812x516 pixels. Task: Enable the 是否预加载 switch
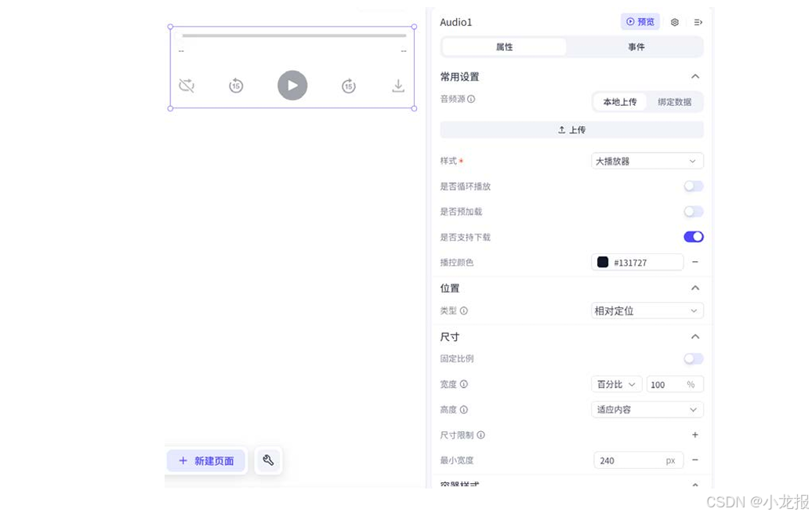pyautogui.click(x=693, y=211)
